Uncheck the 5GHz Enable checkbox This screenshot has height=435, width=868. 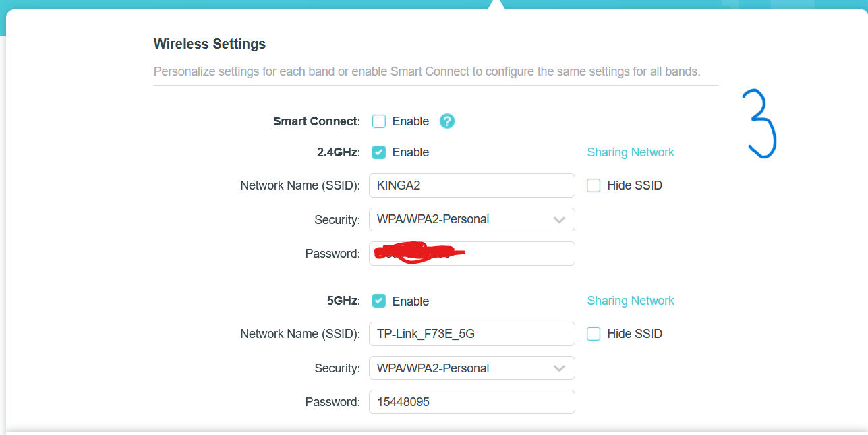click(379, 301)
